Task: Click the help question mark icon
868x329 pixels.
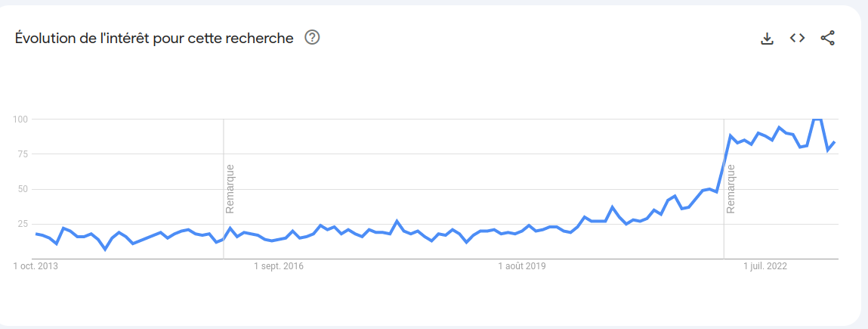Action: point(312,37)
